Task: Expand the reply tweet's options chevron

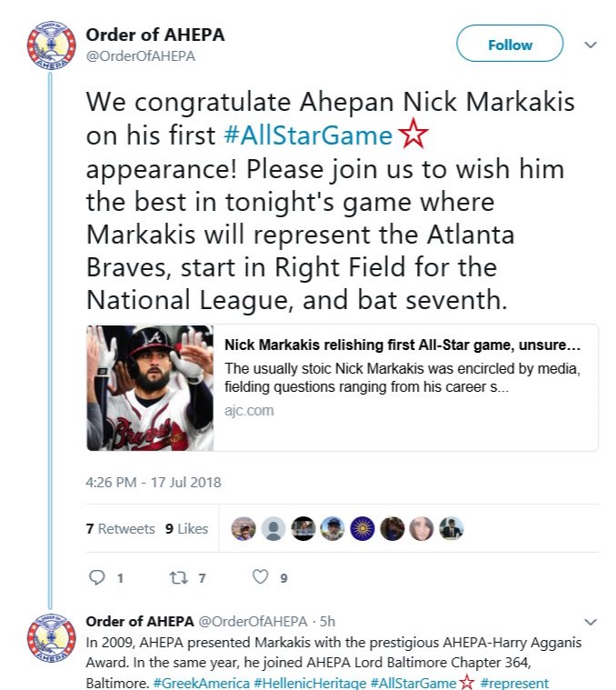Action: tap(590, 622)
